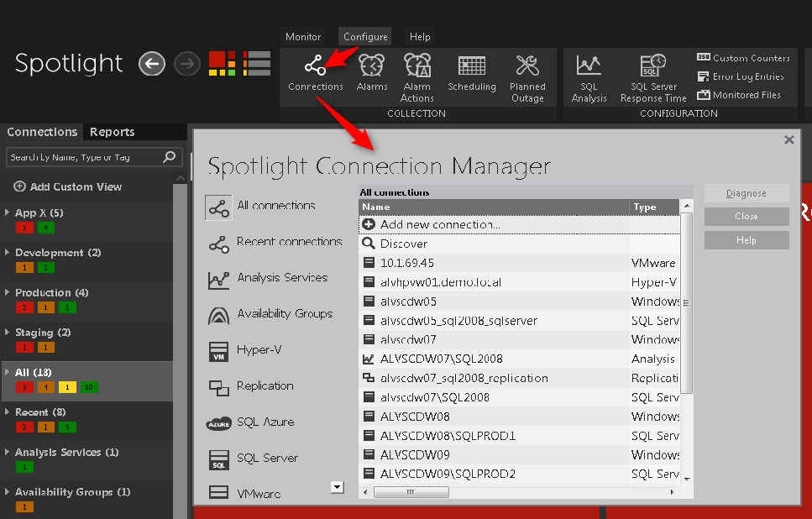Image resolution: width=812 pixels, height=519 pixels.
Task: Click the search by name input field
Action: (x=84, y=157)
